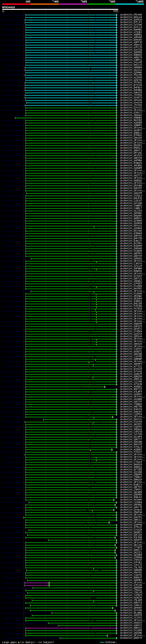Click the green ~80% identity legend segment
Viewport: 146px width, 644px height.
[101, 4]
